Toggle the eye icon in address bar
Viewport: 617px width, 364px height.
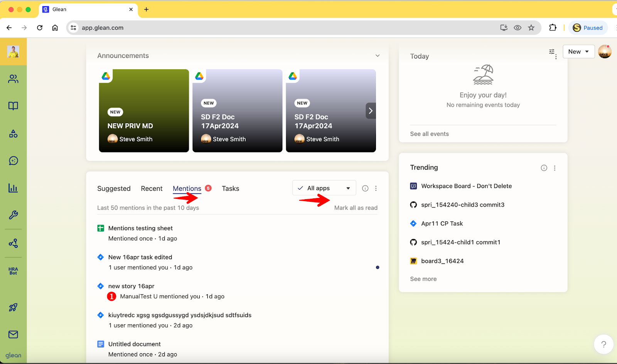518,28
